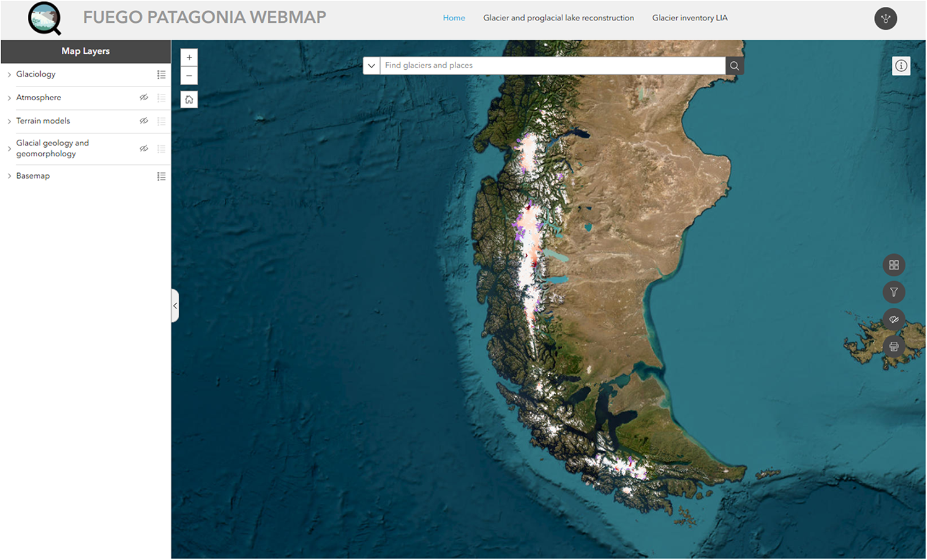Open the draw palette widget
The width and height of the screenshot is (927, 560).
(894, 320)
